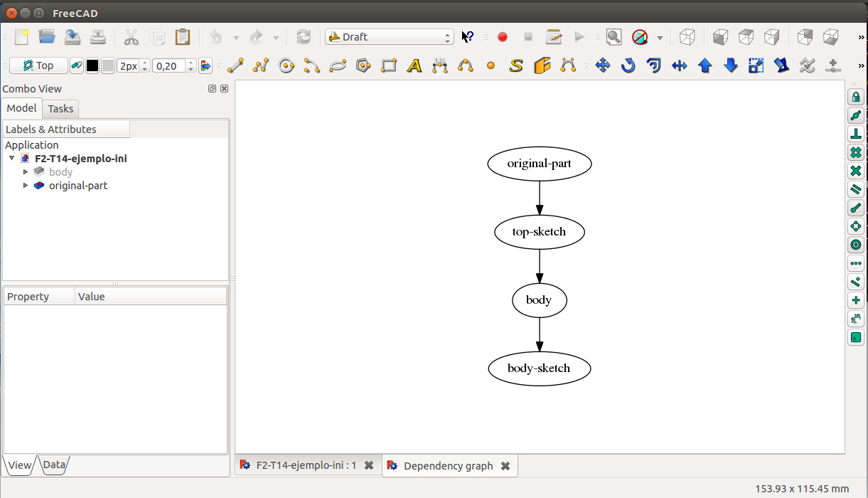Viewport: 868px width, 498px height.
Task: Activate the Draft text tool
Action: (x=414, y=66)
